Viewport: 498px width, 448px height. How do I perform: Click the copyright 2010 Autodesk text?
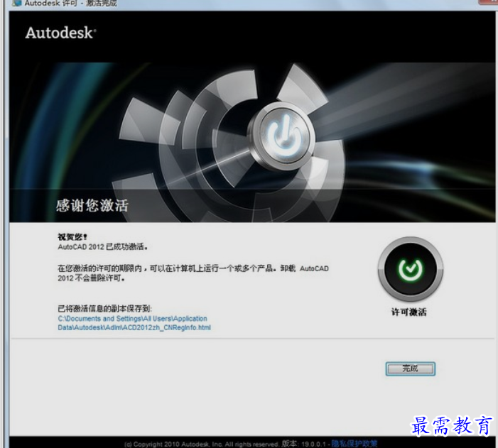click(202, 444)
